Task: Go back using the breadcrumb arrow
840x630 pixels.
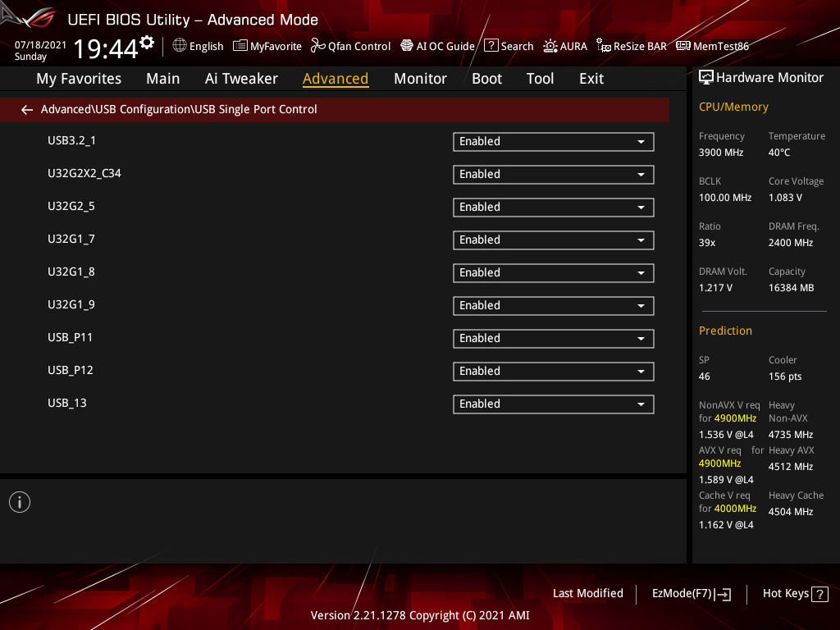Action: coord(26,109)
